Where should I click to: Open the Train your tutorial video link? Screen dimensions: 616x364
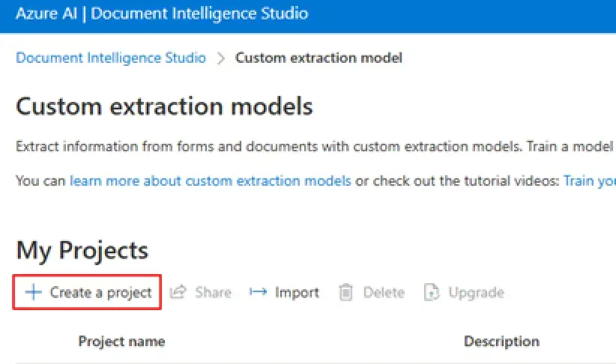589,181
